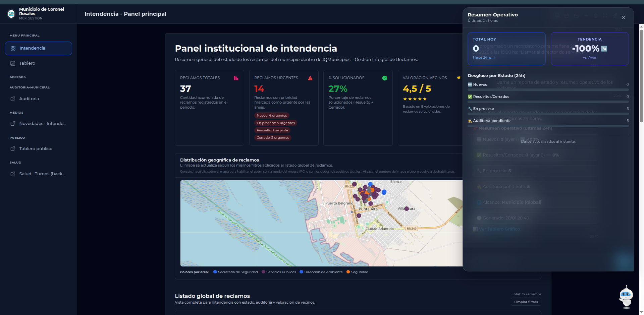Click the calendar icon in Resumen Operativo toolbar
Screen dimensions: 644x315
click(x=567, y=16)
